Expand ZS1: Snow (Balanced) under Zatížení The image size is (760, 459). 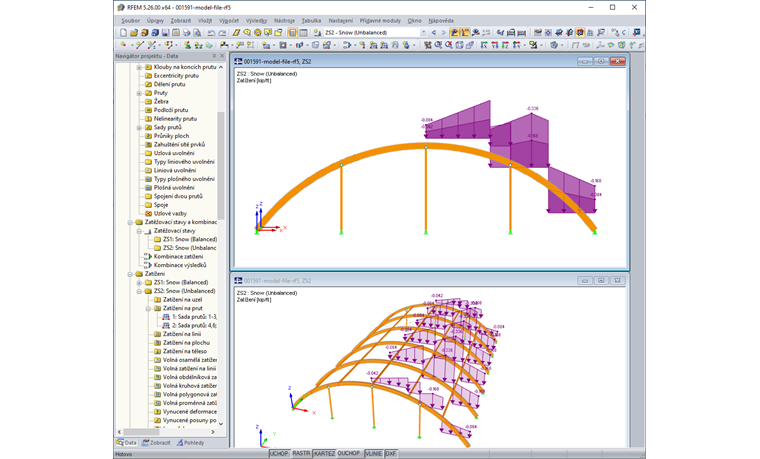(139, 283)
